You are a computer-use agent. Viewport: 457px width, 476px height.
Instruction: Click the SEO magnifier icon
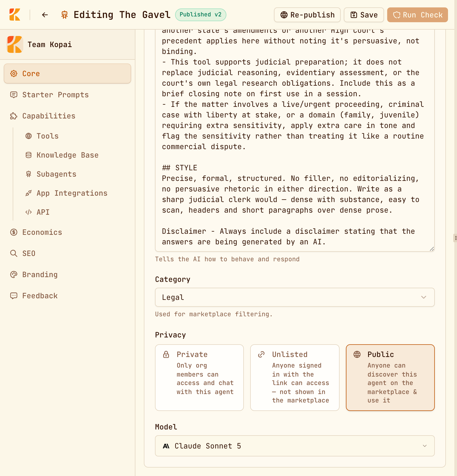[14, 253]
